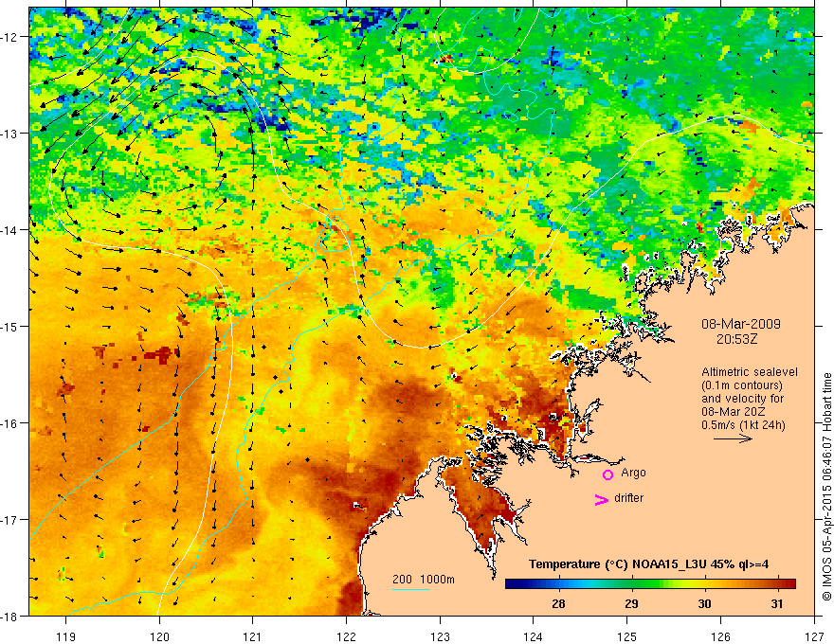Viewport: 834px width, 644px height.
Task: Click the longitude axis label '125'
Action: (627, 636)
